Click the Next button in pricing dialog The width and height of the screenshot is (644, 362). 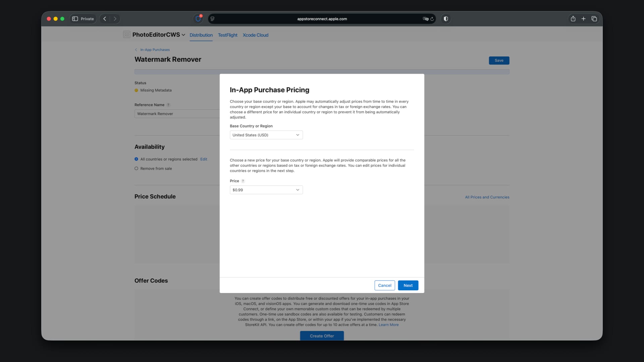point(408,286)
